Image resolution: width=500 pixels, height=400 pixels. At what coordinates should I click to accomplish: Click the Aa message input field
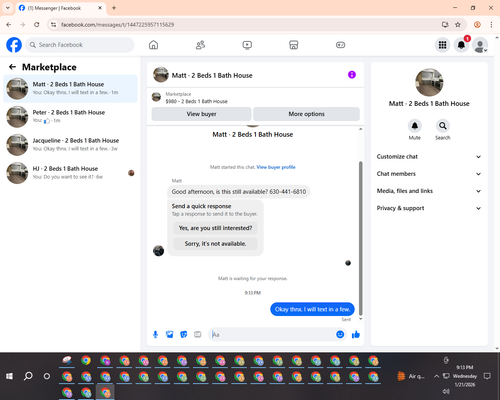tap(272, 334)
